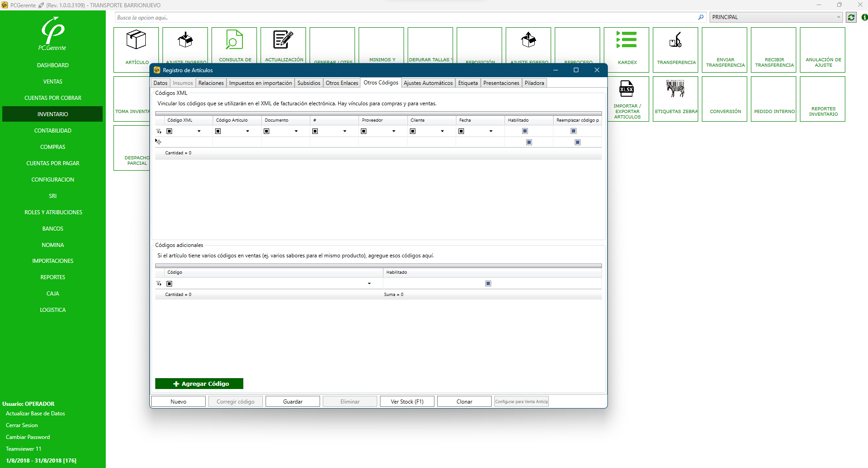This screenshot has width=868, height=468.
Task: Expand the Proveedor filter dropdown arrow
Action: [x=394, y=131]
